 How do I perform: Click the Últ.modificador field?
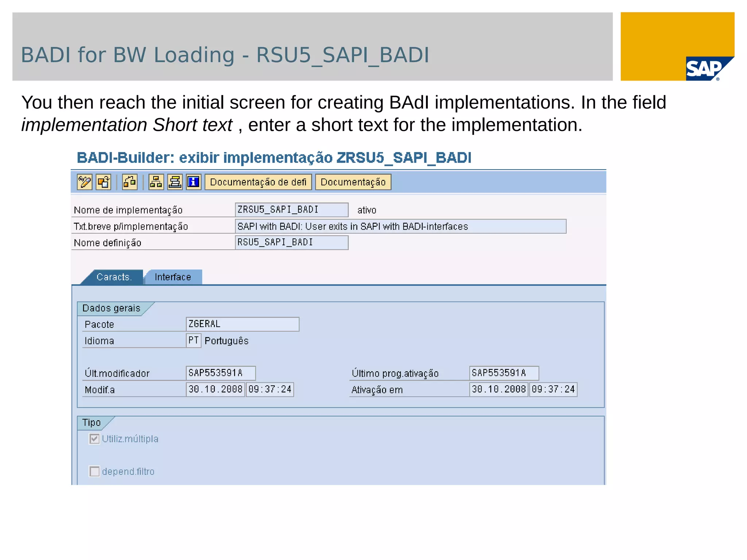pyautogui.click(x=221, y=373)
